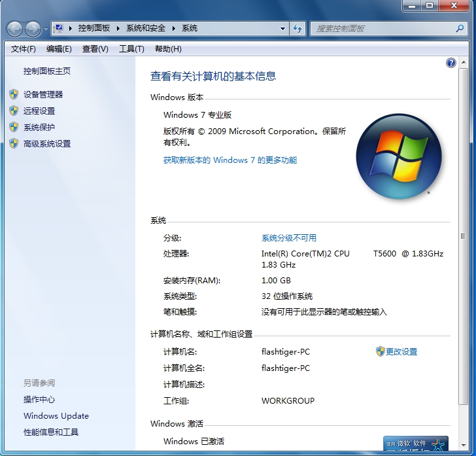Open the 帮助(H) menu
The image size is (476, 456).
[x=168, y=49]
